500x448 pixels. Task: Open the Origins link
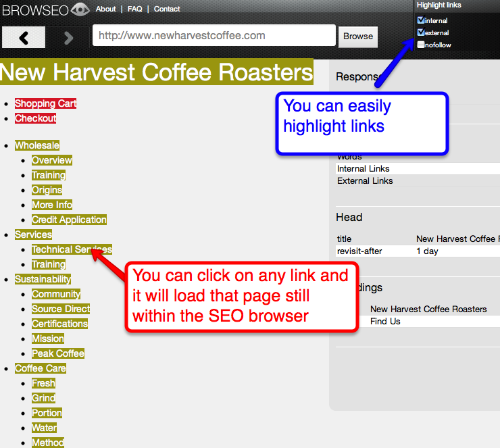[47, 190]
